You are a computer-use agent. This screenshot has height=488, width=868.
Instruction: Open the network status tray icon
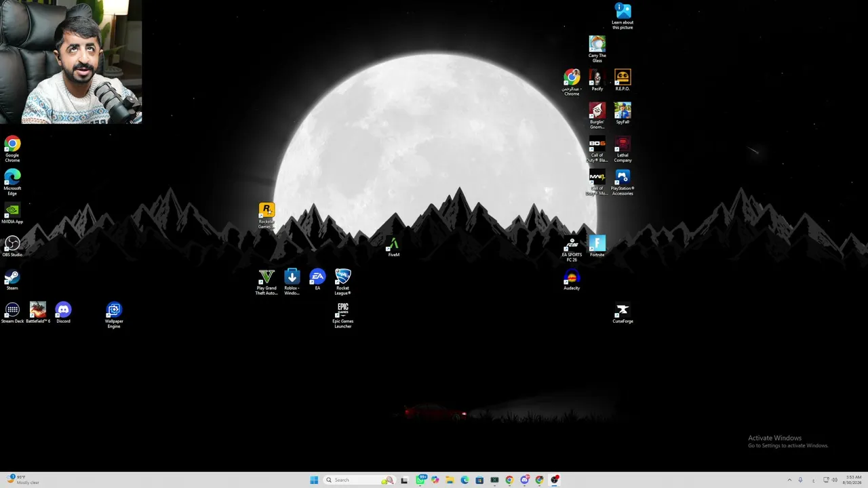(826, 480)
